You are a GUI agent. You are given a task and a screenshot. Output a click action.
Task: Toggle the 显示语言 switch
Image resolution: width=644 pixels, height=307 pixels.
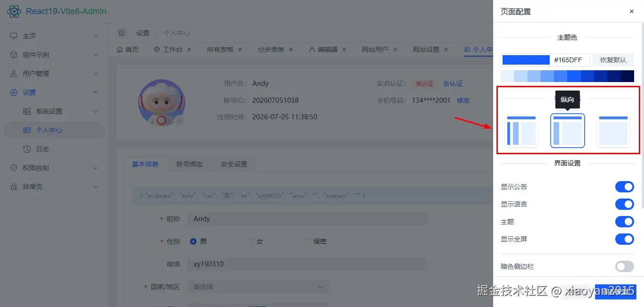(x=625, y=204)
